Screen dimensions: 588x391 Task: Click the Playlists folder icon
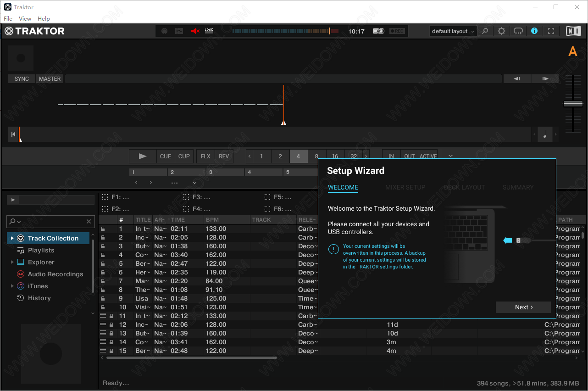tap(21, 250)
